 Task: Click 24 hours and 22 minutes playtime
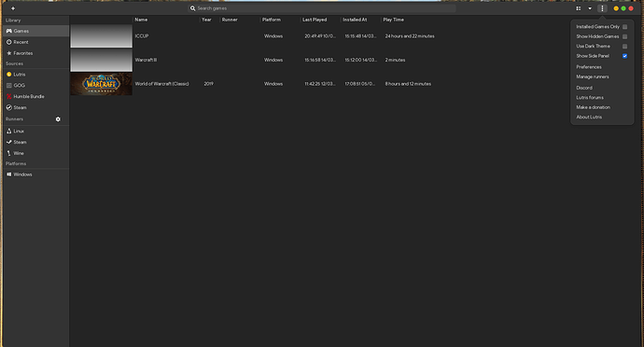coord(410,36)
